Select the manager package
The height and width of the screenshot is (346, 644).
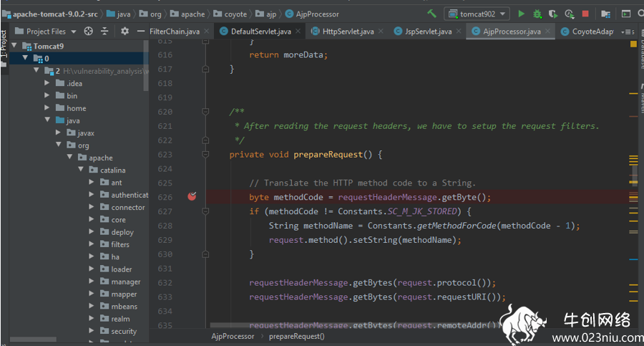[x=126, y=282]
